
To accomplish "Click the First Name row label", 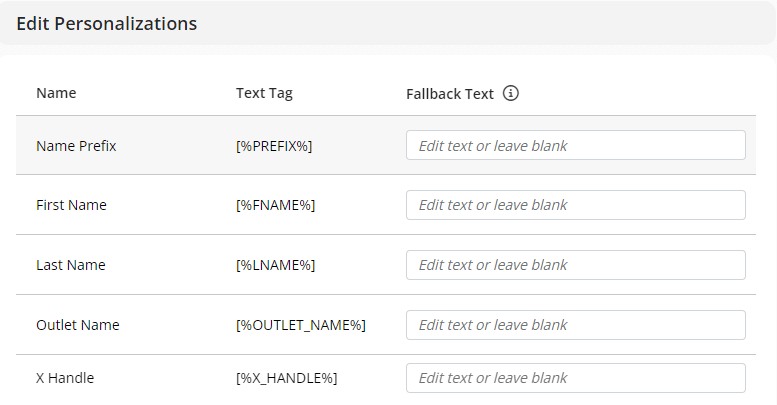I will (x=71, y=205).
